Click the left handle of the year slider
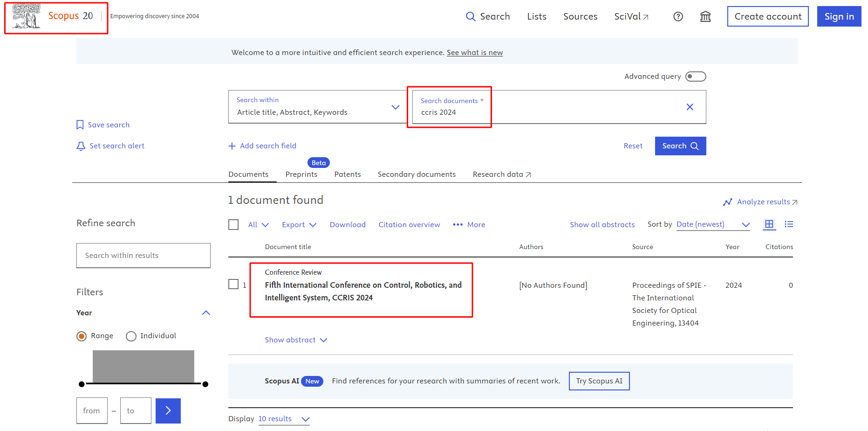The height and width of the screenshot is (431, 868). pos(82,384)
